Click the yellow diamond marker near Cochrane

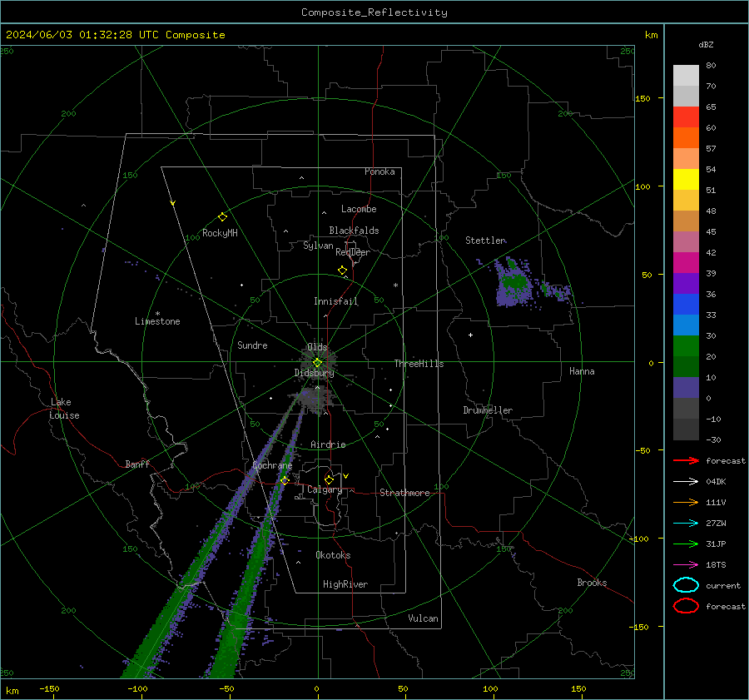point(285,480)
